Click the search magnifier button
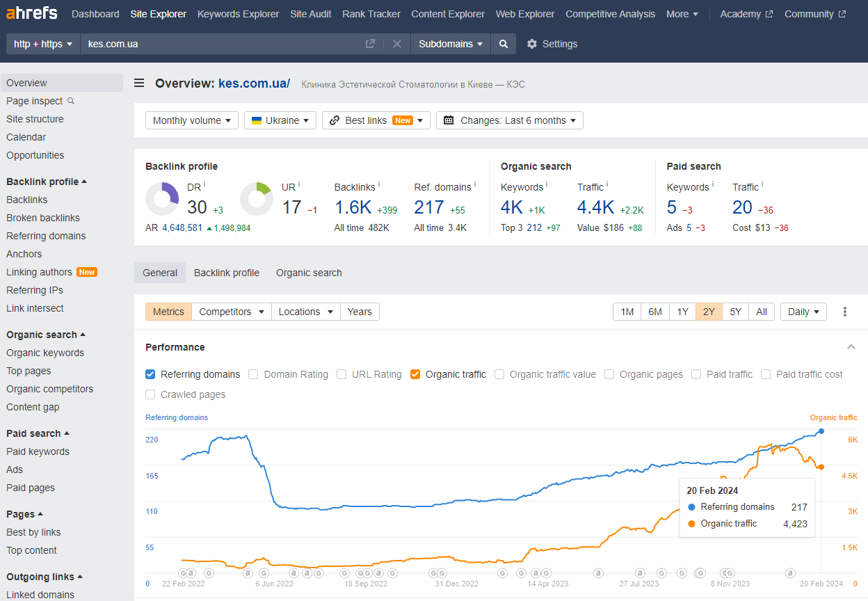Screen dimensions: 868x601 (504, 44)
